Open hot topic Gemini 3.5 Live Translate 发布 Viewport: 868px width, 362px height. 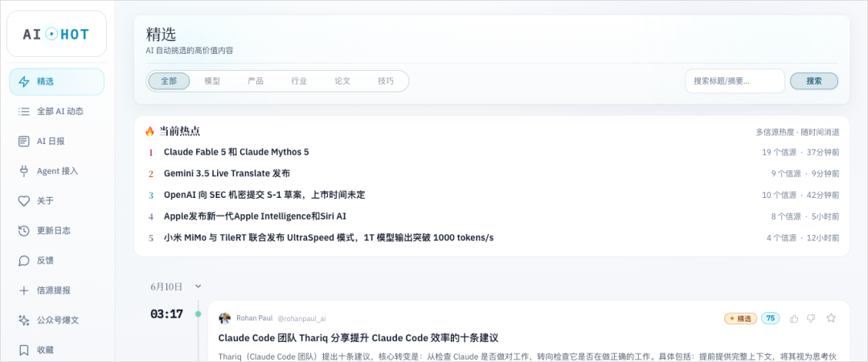coord(227,174)
